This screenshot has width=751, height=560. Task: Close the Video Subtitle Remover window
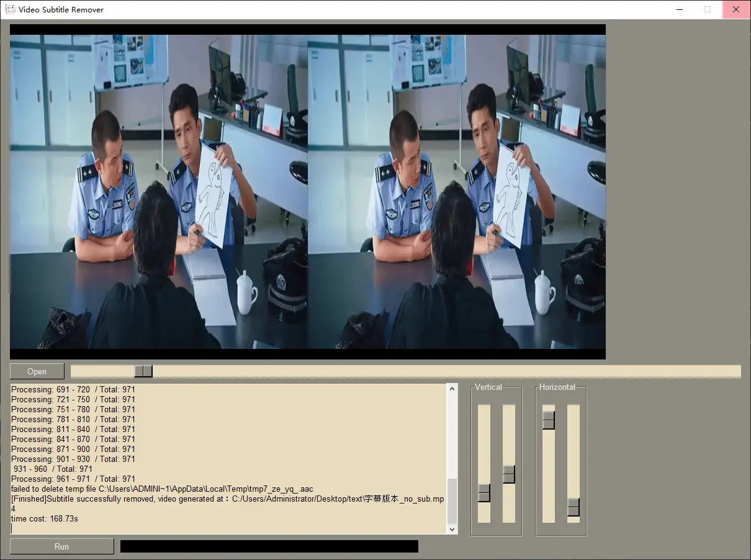[736, 9]
